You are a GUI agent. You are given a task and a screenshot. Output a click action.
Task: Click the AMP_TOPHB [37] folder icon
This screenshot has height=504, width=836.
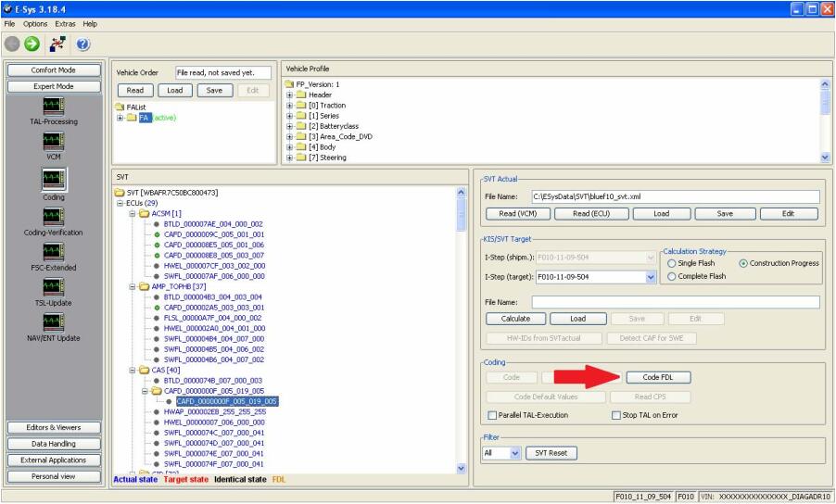[x=144, y=286]
